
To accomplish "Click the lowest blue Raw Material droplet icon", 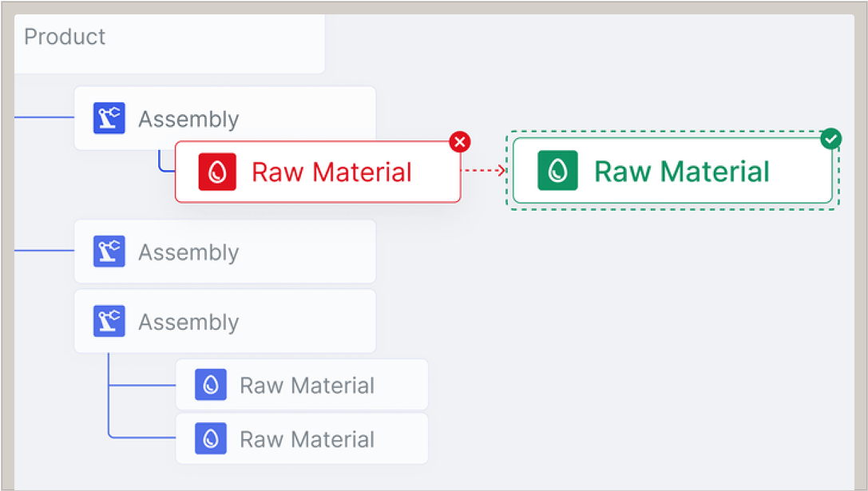I will click(x=211, y=439).
